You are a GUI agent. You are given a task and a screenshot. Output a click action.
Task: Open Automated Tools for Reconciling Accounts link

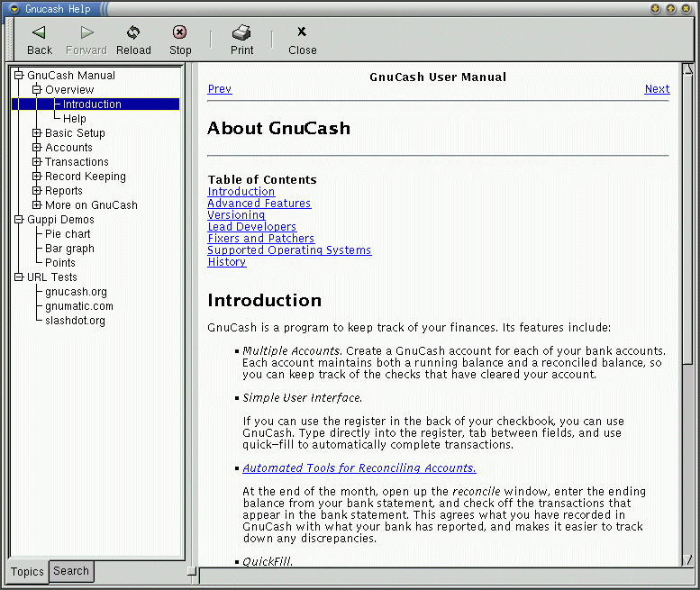coord(359,468)
